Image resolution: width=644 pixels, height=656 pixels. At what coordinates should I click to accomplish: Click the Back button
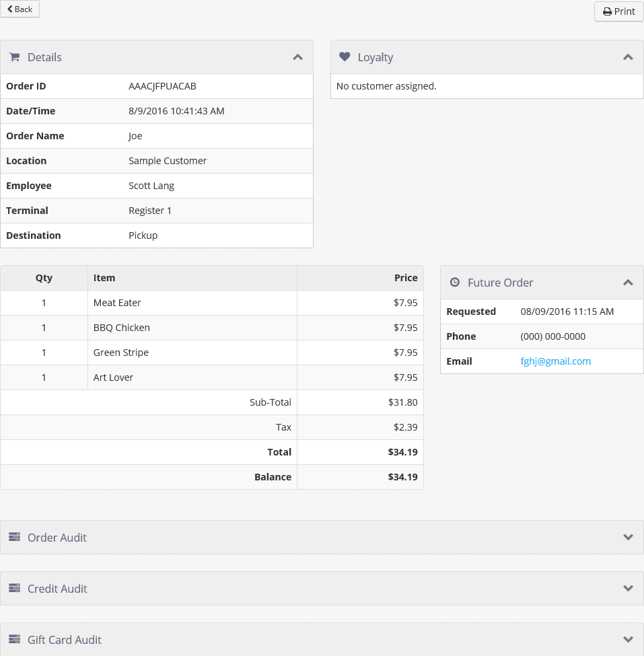point(20,9)
